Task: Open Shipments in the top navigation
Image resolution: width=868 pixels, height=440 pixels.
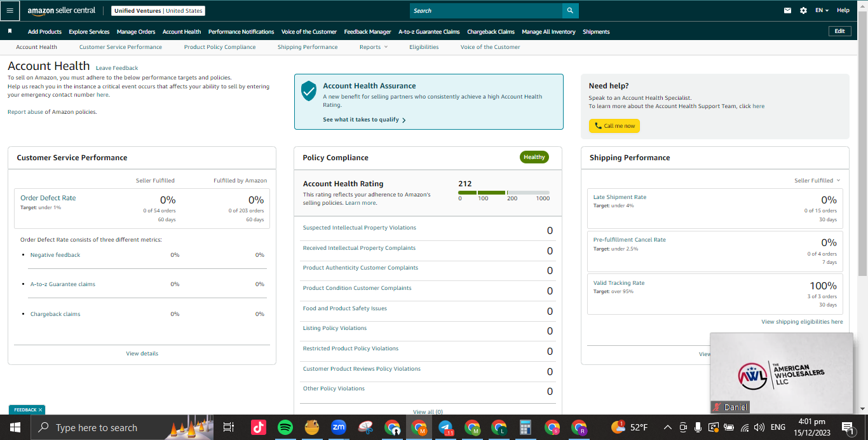Action: point(596,32)
